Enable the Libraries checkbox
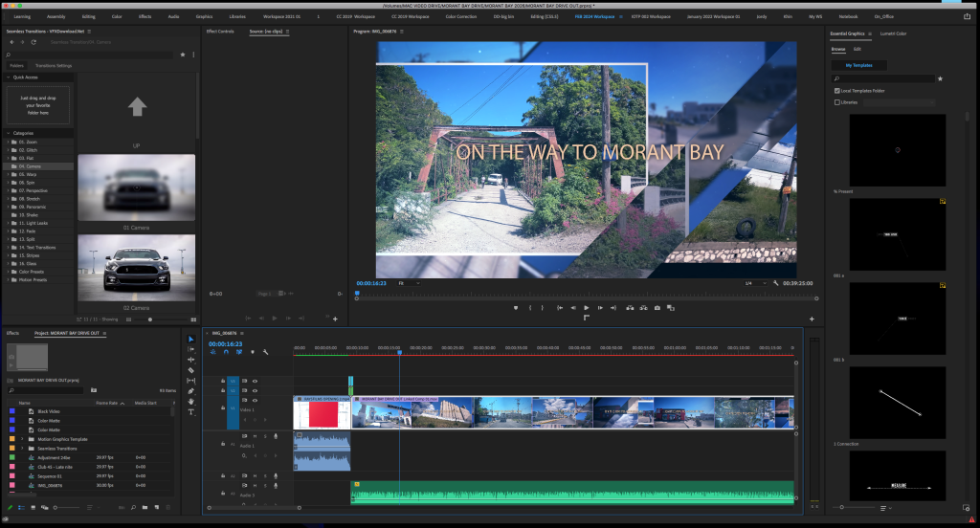The image size is (980, 528). click(x=837, y=101)
